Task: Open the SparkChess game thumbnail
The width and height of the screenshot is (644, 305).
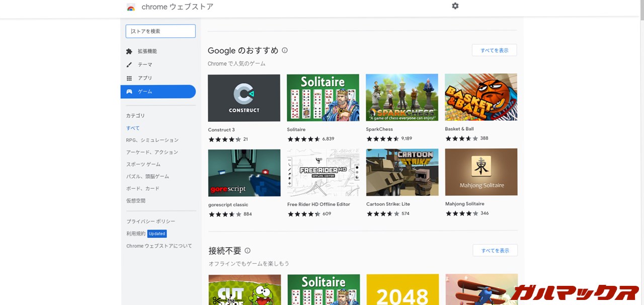Action: click(x=401, y=98)
